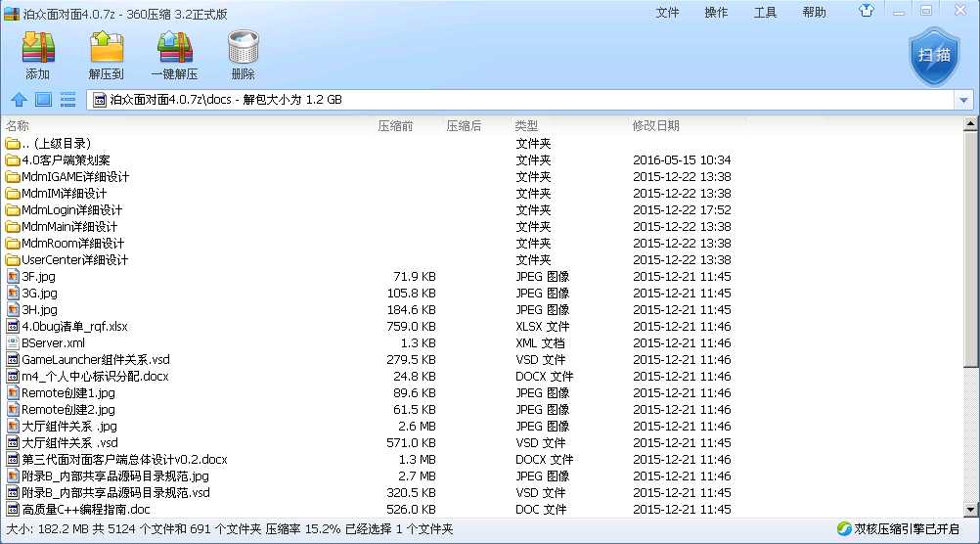Click the 759.0 KB size value

pyautogui.click(x=411, y=327)
